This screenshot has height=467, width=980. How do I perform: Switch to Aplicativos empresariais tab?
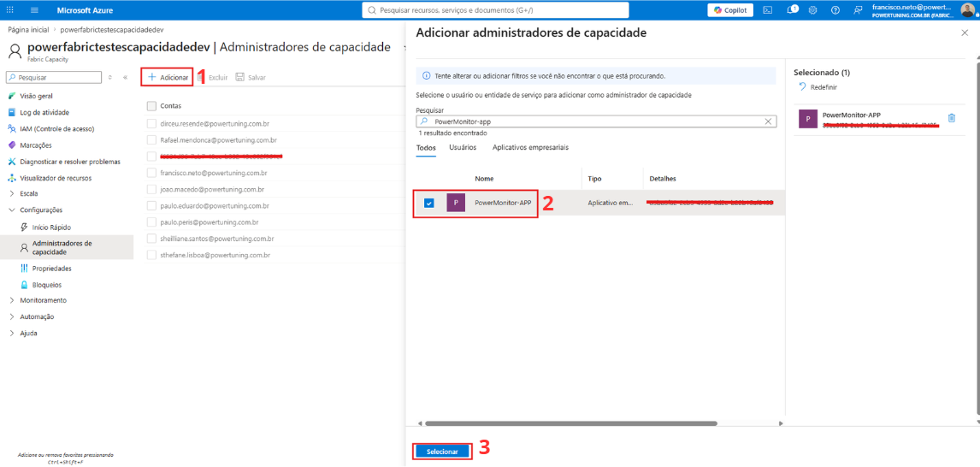(531, 147)
